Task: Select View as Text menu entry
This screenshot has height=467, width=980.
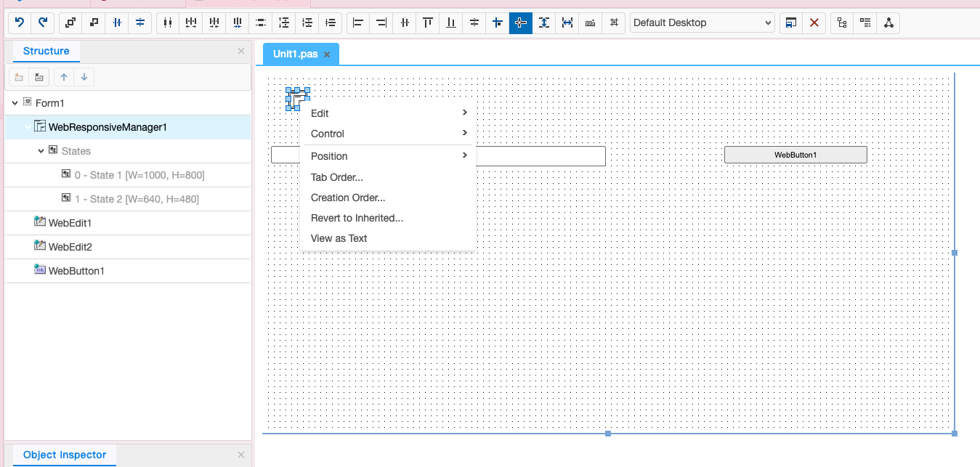Action: coord(339,238)
